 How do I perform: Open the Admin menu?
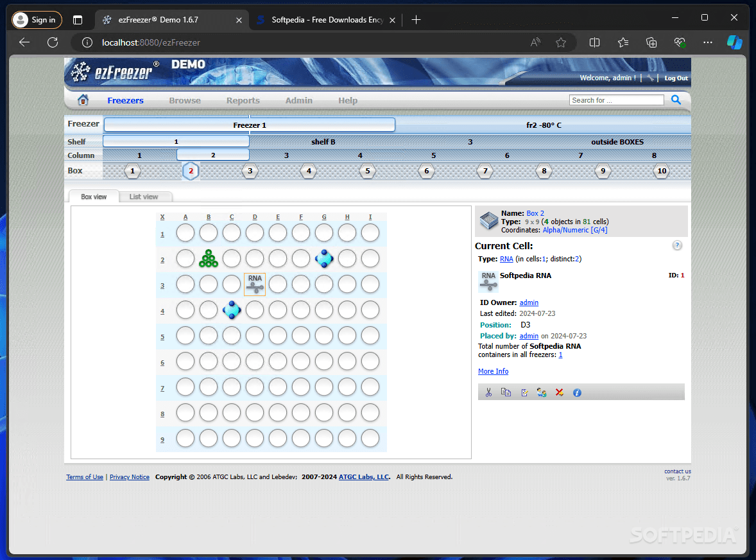[x=299, y=100]
